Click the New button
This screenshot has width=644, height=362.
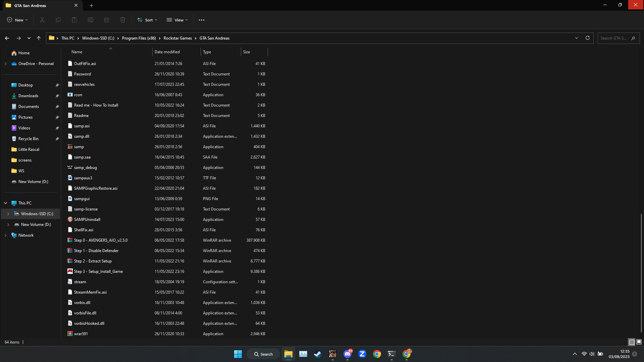pyautogui.click(x=17, y=20)
